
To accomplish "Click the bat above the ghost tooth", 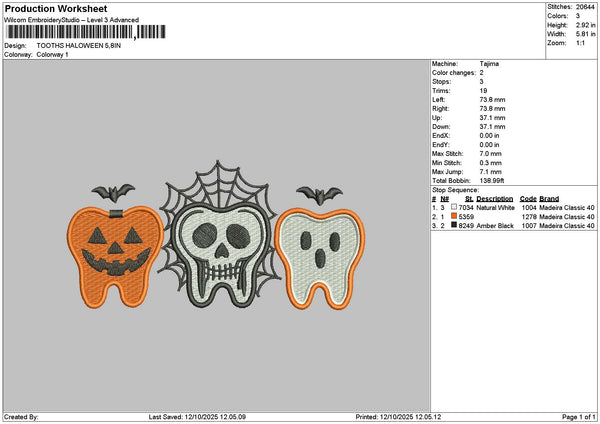I will [x=319, y=196].
